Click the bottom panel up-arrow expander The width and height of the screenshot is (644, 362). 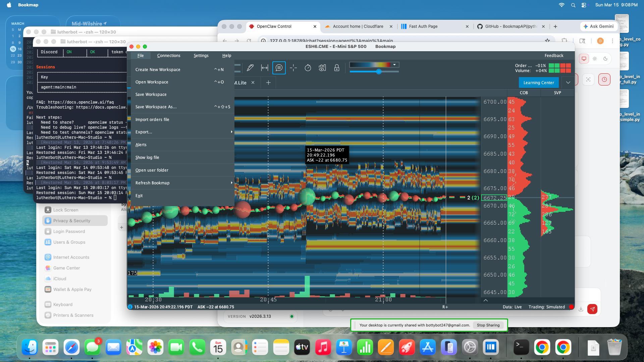point(485,300)
